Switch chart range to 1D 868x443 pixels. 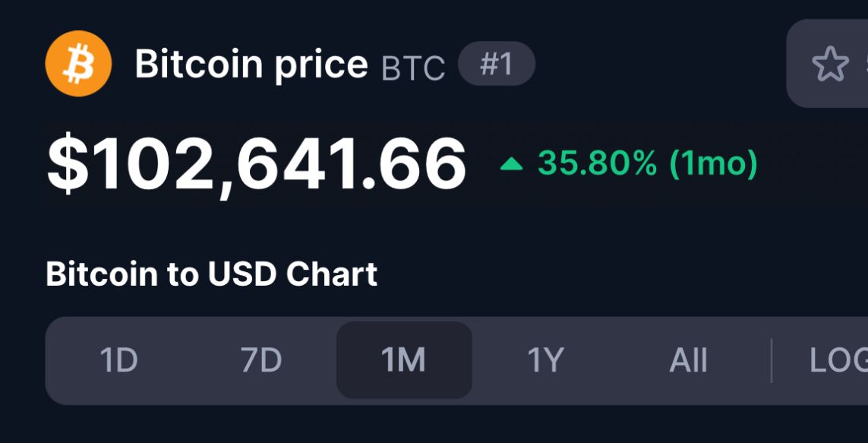click(x=118, y=360)
